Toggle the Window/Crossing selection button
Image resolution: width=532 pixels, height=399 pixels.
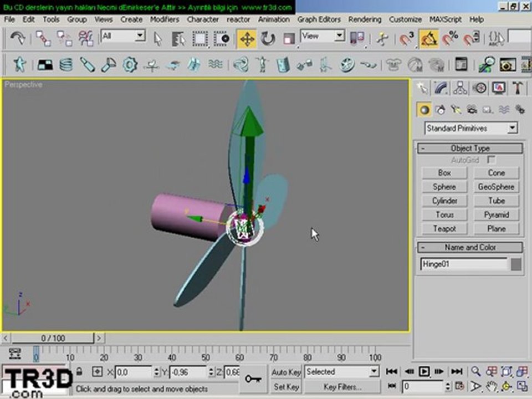tap(221, 39)
